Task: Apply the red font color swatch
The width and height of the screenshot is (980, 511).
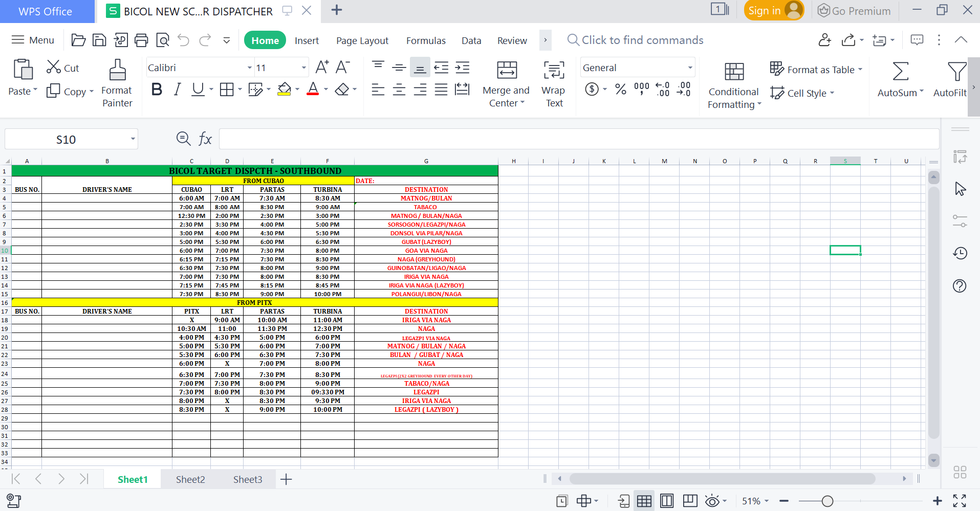Action: coord(313,90)
